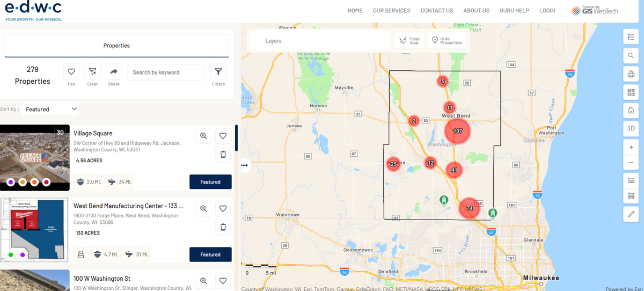The image size is (644, 291).
Task: Open the QR code tool
Action: (631, 92)
